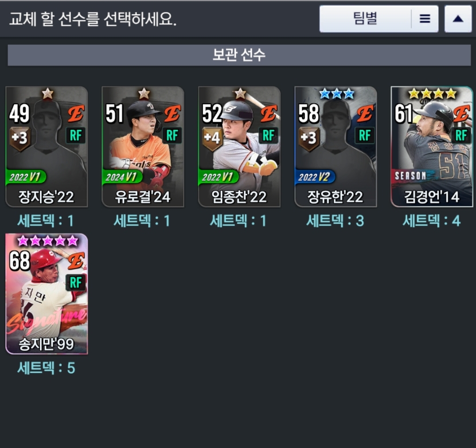Click the 2024 V1 label on 유로결'24

122,177
